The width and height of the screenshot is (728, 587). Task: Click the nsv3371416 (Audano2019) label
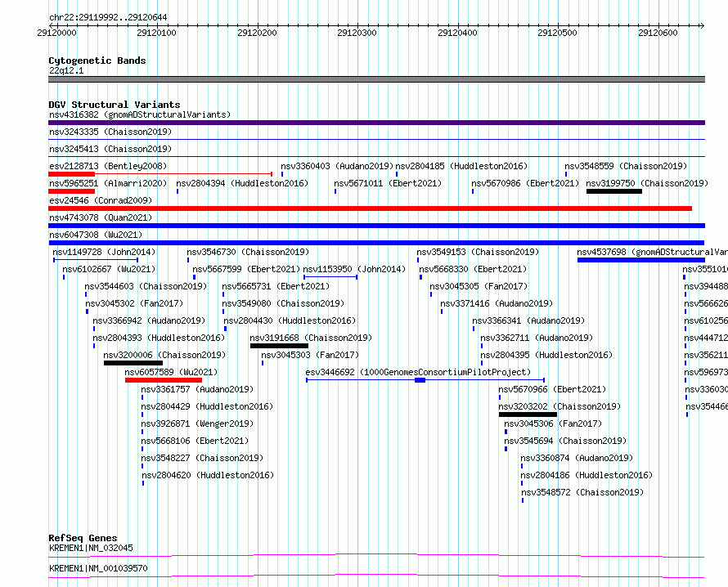click(497, 303)
